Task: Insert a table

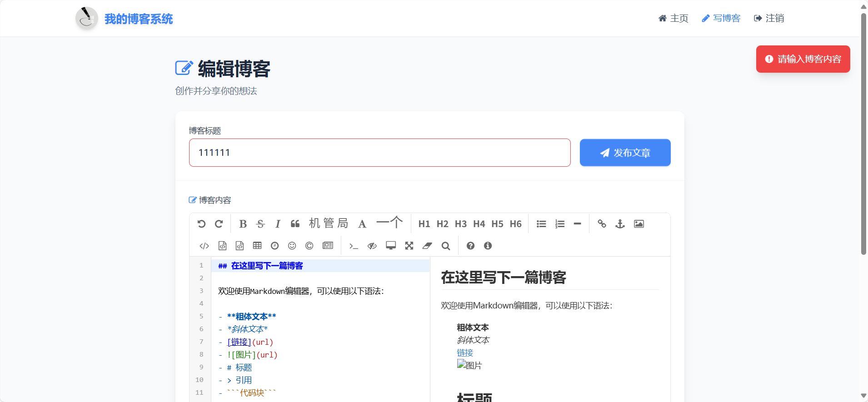Action: pos(257,246)
